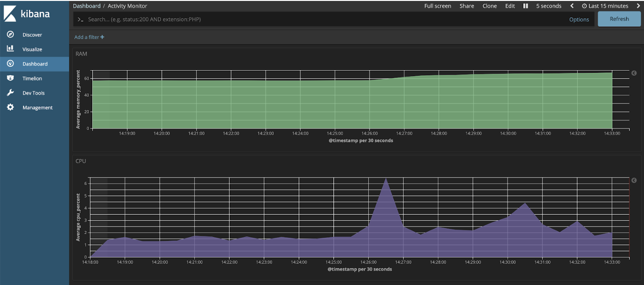This screenshot has height=285, width=644.
Task: Toggle the legend on the RAM chart
Action: tap(634, 73)
